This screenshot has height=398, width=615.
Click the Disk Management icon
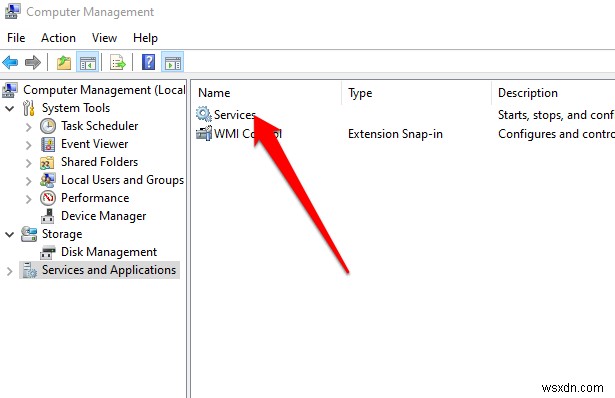tap(47, 252)
